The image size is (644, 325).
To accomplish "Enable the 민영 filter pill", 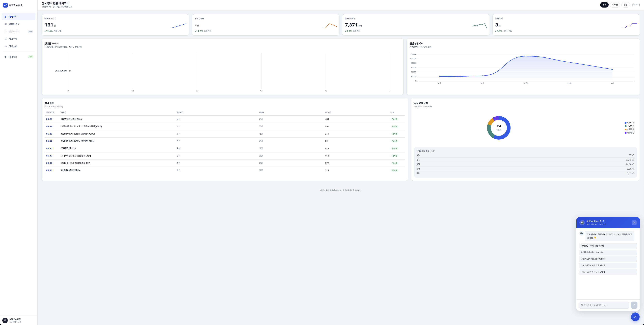I will [x=625, y=5].
